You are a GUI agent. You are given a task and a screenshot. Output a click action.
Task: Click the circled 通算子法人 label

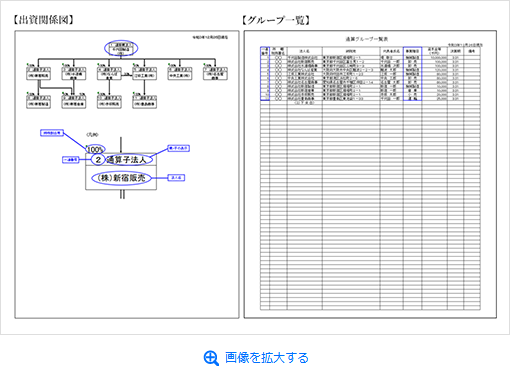point(129,160)
